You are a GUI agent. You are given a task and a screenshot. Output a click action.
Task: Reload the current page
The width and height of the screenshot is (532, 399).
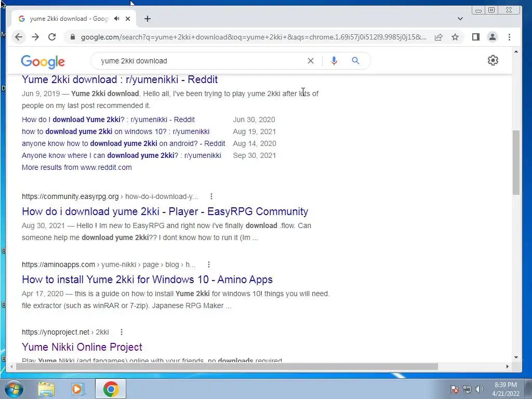point(52,37)
